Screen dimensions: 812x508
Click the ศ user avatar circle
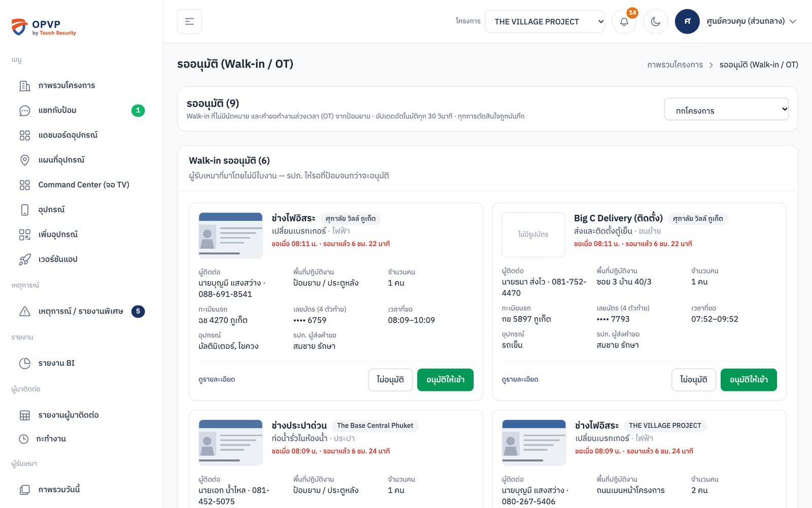(x=687, y=21)
